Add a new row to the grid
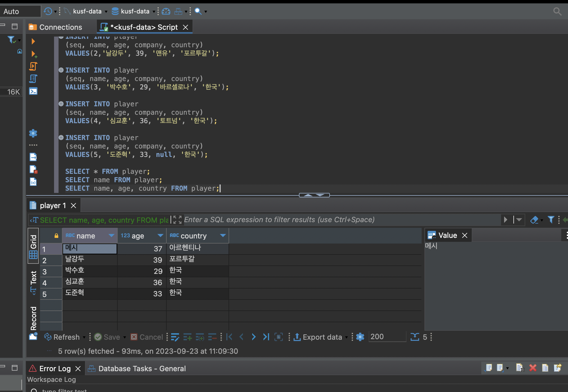 (x=187, y=337)
